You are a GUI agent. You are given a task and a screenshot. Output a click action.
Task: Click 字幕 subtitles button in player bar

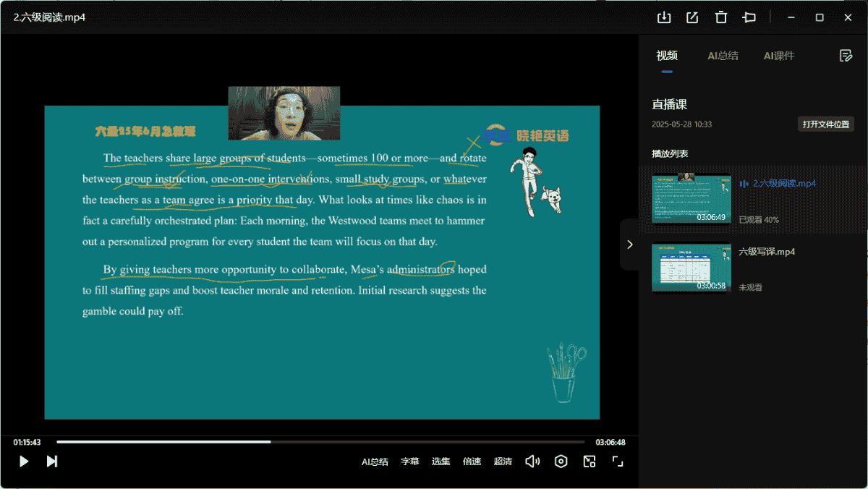(410, 462)
